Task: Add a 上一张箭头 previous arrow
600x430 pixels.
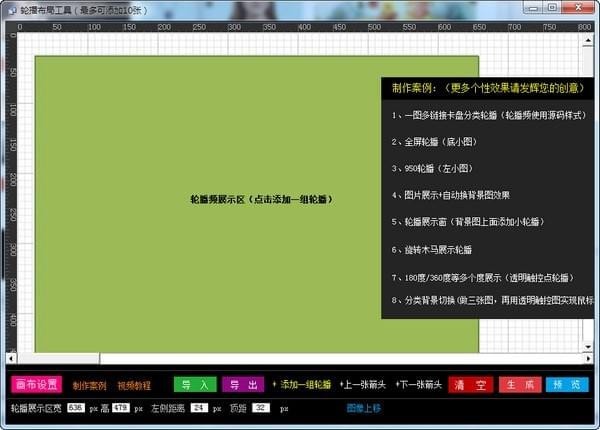Action: 363,384
